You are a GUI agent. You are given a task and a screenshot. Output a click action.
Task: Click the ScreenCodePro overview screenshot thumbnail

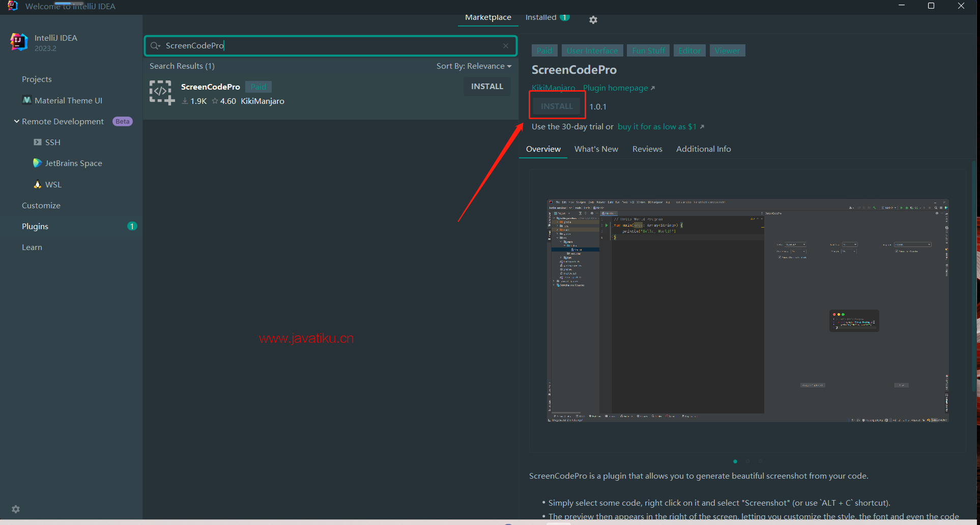[x=747, y=311]
